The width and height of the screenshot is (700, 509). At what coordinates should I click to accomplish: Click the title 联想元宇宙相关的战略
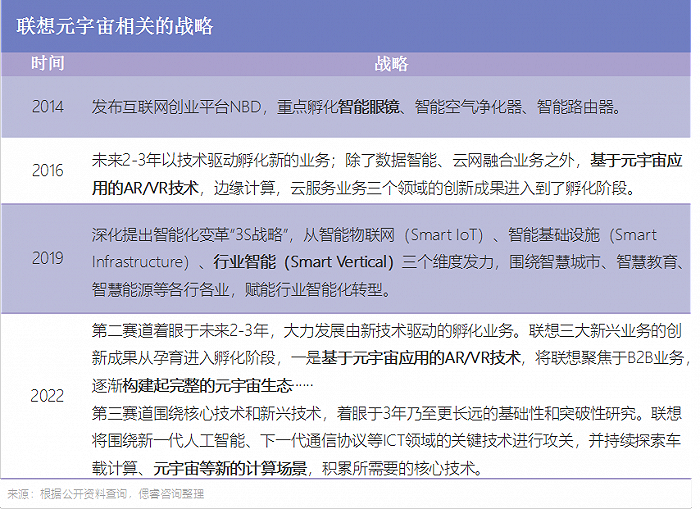(x=115, y=26)
